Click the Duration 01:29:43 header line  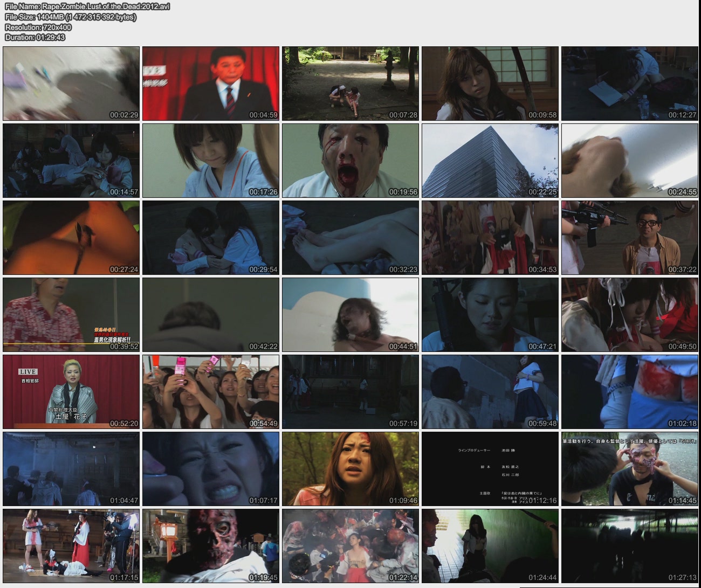coord(35,37)
